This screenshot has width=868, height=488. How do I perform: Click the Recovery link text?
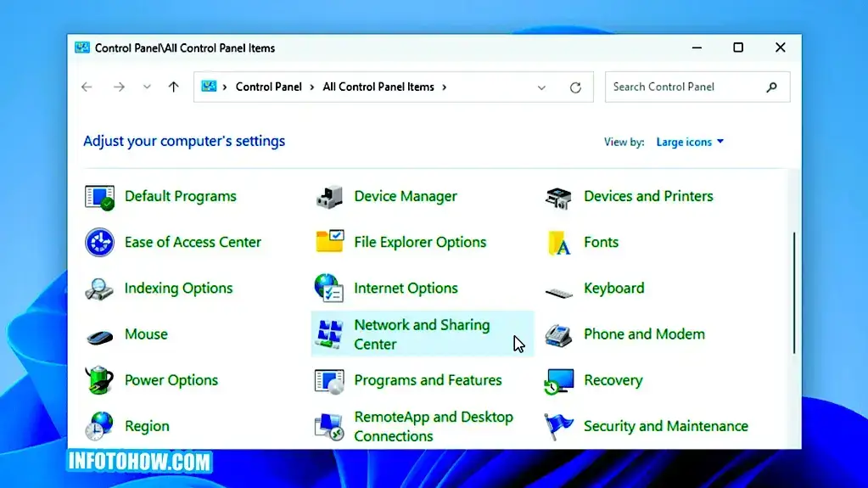(613, 380)
